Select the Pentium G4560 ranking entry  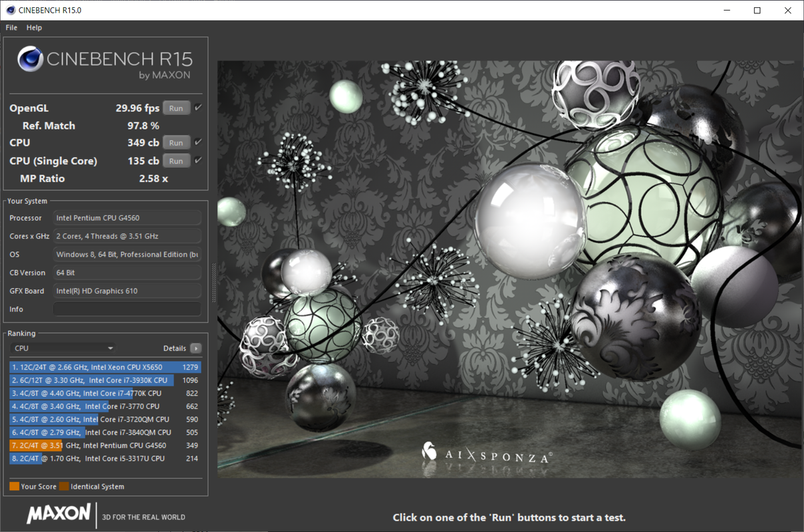[x=105, y=446]
